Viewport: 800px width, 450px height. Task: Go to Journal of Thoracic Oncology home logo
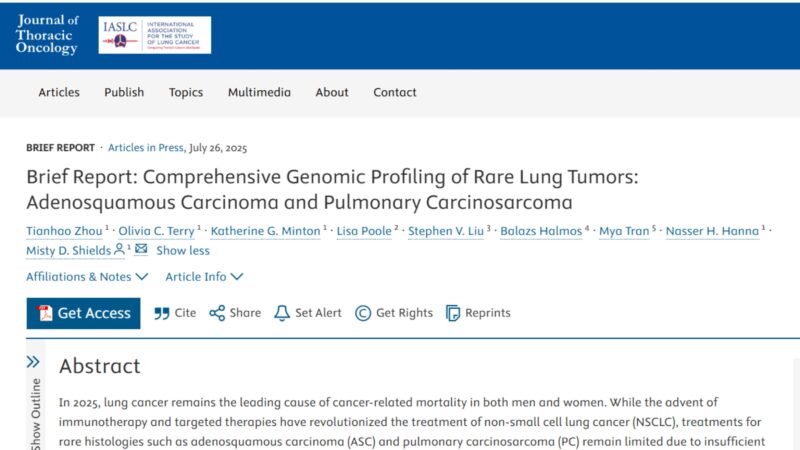click(47, 35)
